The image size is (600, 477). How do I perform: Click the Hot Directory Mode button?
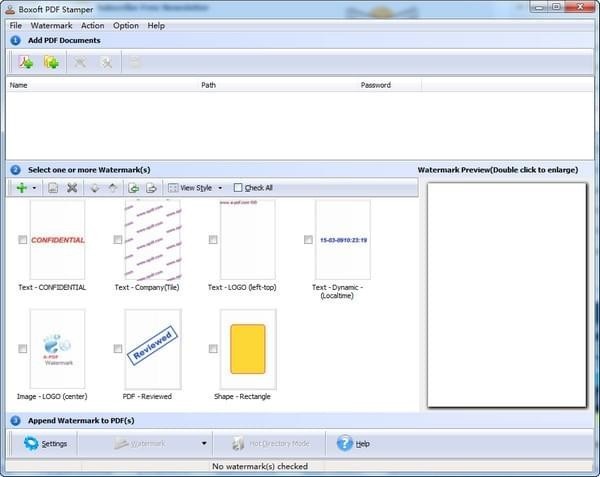click(270, 444)
